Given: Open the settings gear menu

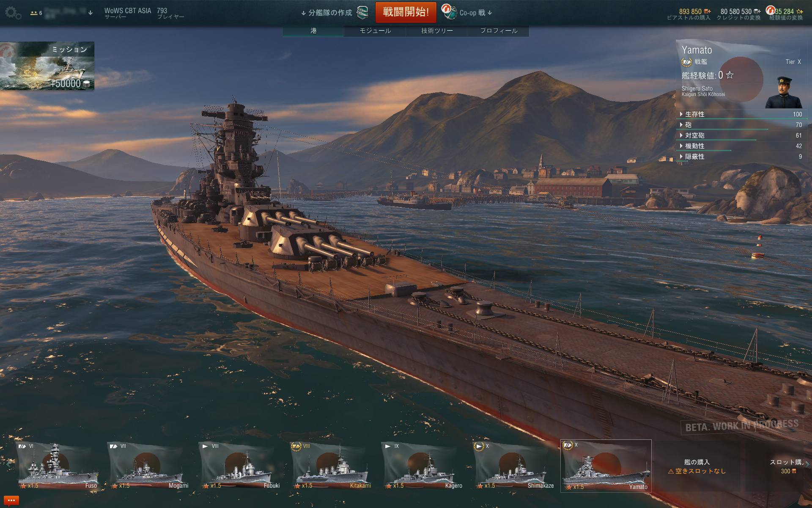Looking at the screenshot, I should pyautogui.click(x=13, y=13).
